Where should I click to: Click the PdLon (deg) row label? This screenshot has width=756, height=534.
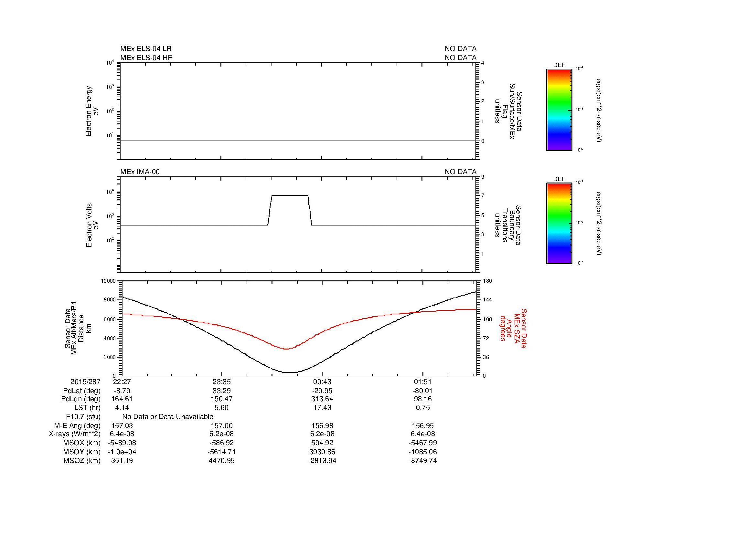[81, 399]
